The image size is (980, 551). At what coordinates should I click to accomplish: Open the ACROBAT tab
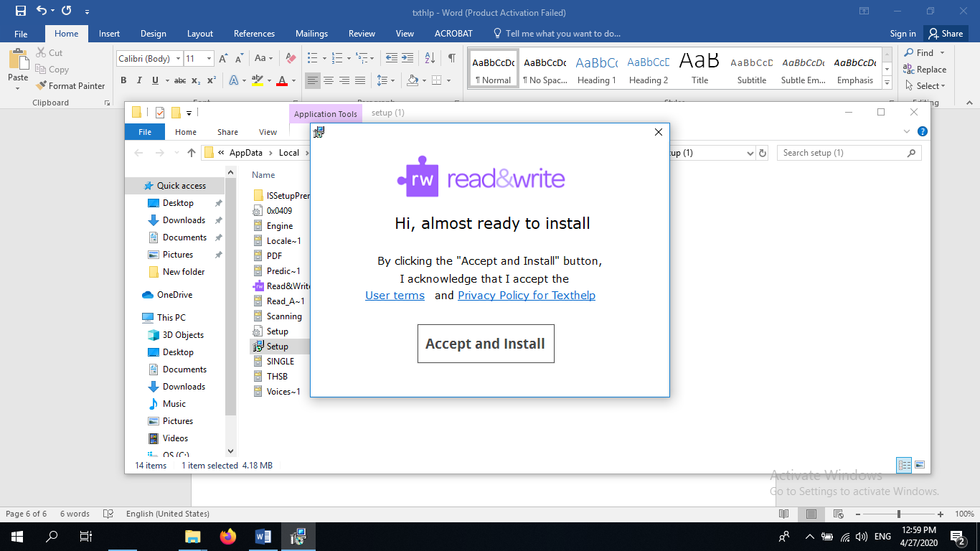453,34
